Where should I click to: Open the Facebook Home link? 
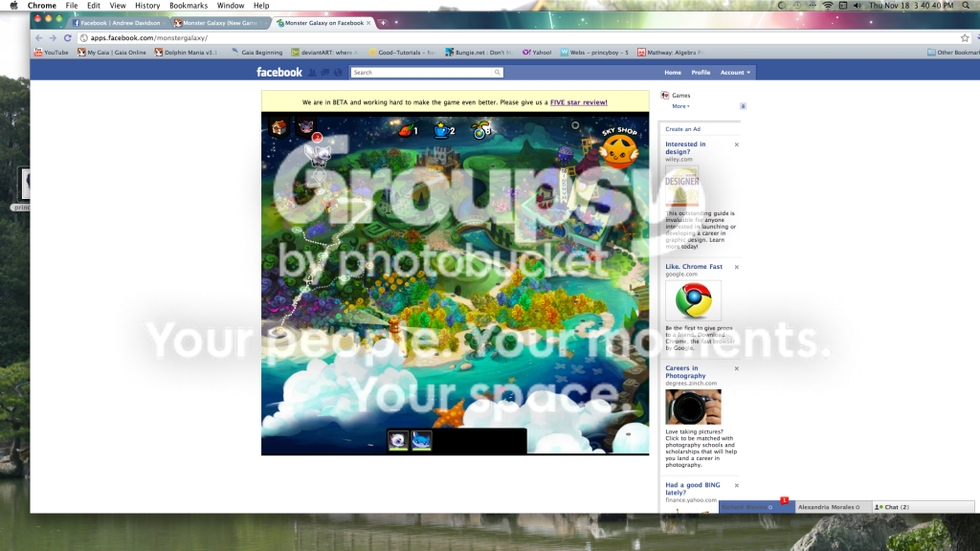(673, 73)
